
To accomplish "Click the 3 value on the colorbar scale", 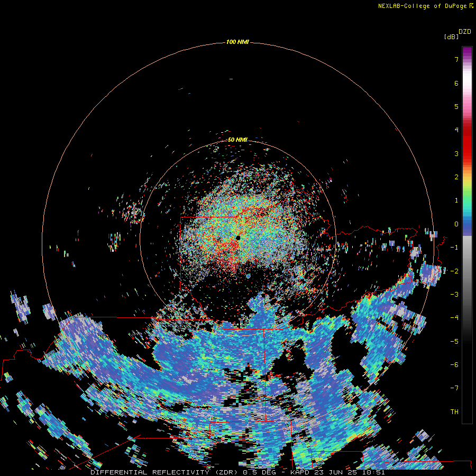I will [456, 153].
